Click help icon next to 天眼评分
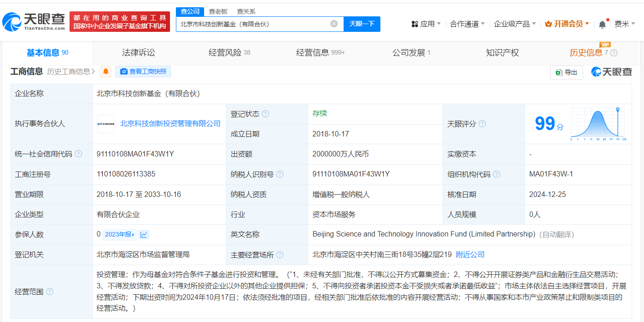Image resolution: width=644 pixels, height=322 pixels. [x=482, y=124]
